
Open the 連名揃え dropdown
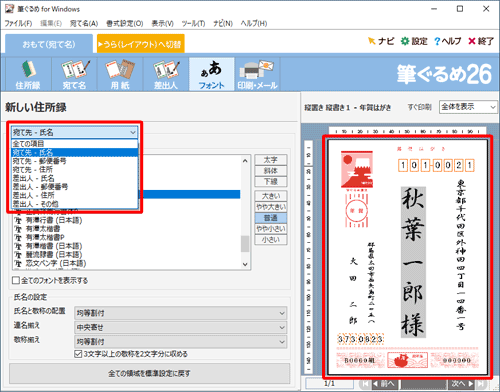tap(180, 327)
